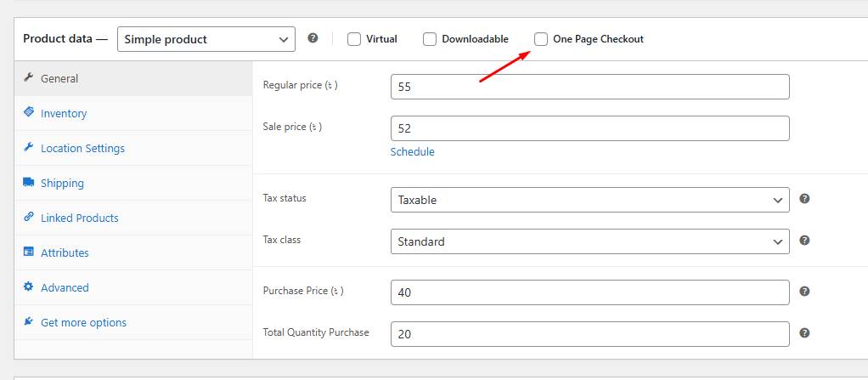Click the Sale price field with 52
This screenshot has width=868, height=380.
(x=590, y=128)
